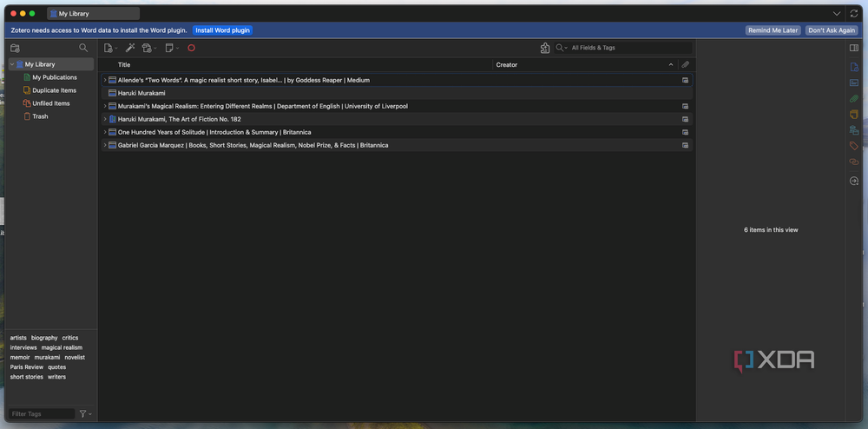Image resolution: width=868 pixels, height=429 pixels.
Task: Open the Add Attachment toolbar button
Action: [149, 48]
